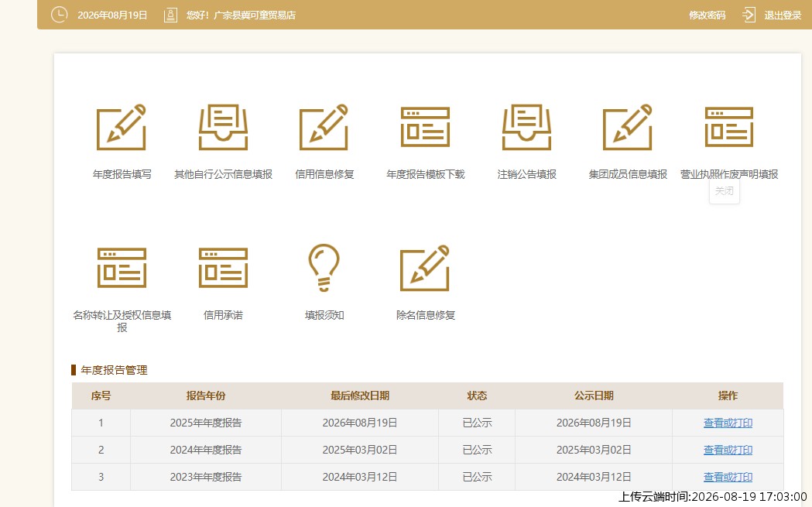Click the 信用信息修复 label
812x507 pixels.
(324, 174)
